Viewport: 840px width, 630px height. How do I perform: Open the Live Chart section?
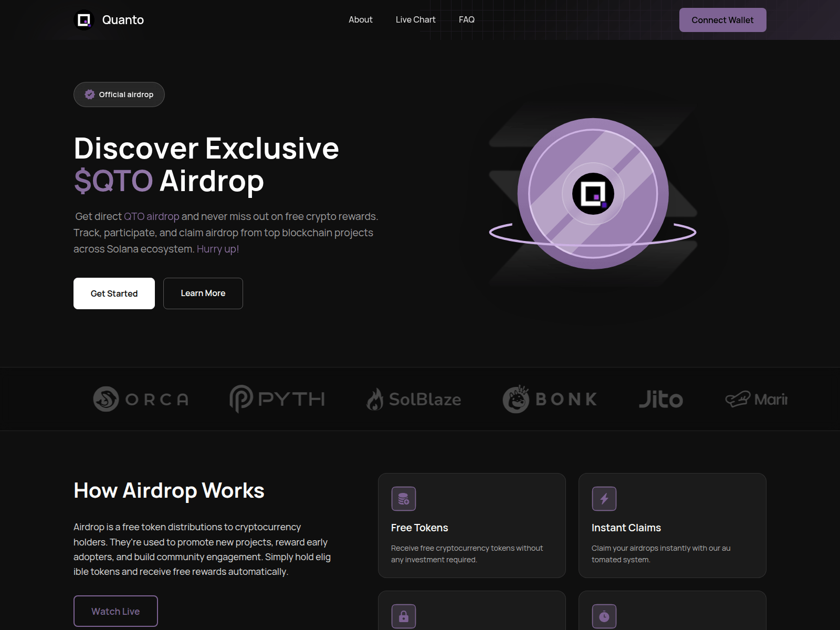click(x=415, y=19)
